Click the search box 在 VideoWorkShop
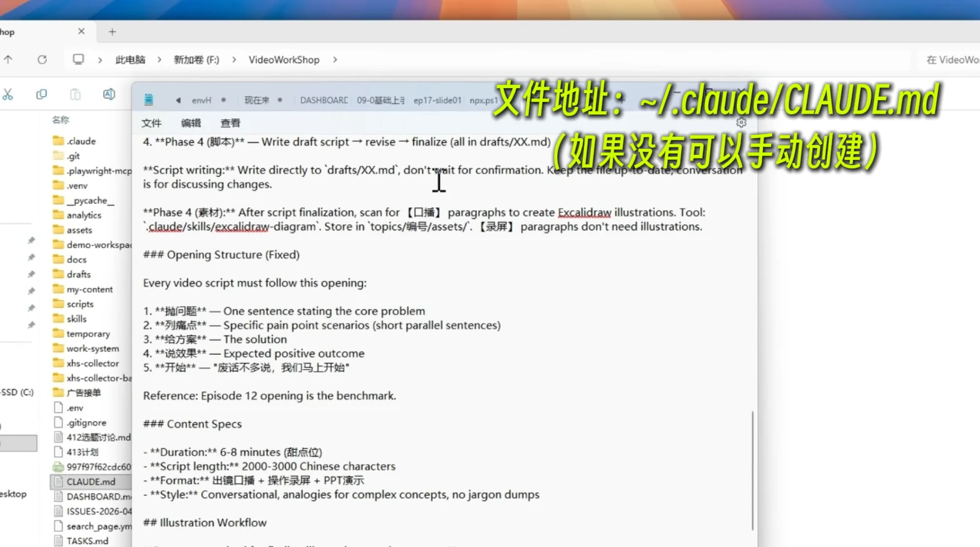This screenshot has height=547, width=980. pyautogui.click(x=950, y=59)
